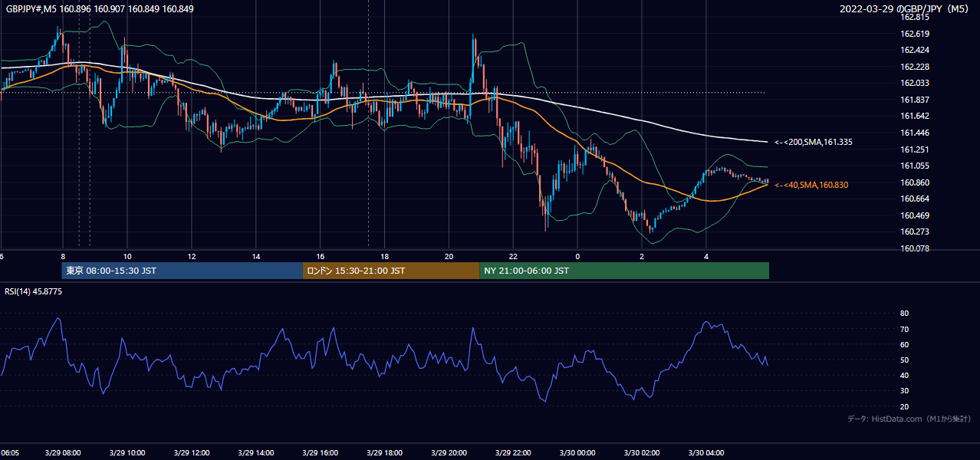Click the 3/30 00:00 date label

tap(577, 452)
